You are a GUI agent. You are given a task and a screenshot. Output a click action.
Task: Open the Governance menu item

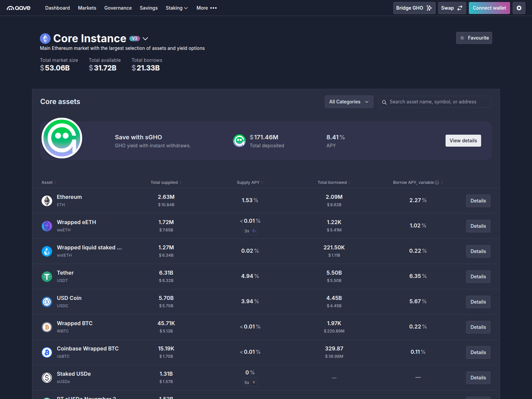(x=118, y=8)
